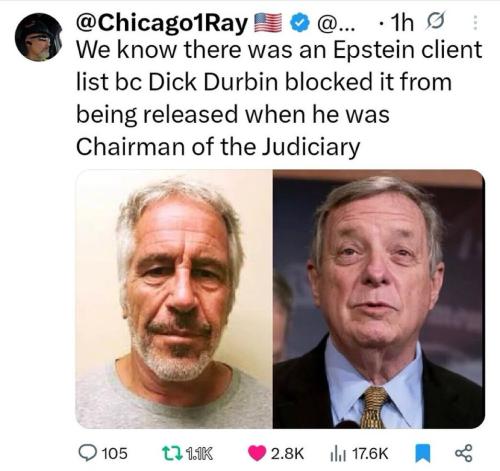500x471 pixels.
Task: Open the three-dot more options menu
Action: click(475, 23)
